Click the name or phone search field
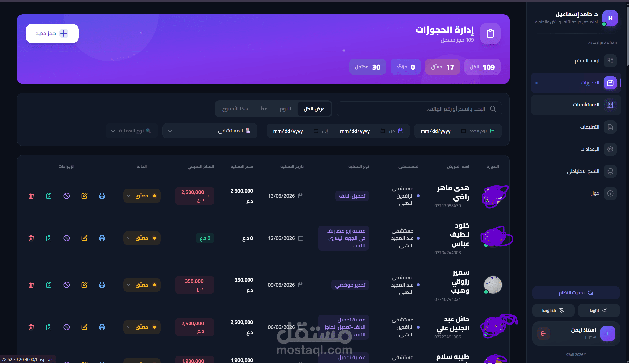The width and height of the screenshot is (629, 364). [x=419, y=109]
